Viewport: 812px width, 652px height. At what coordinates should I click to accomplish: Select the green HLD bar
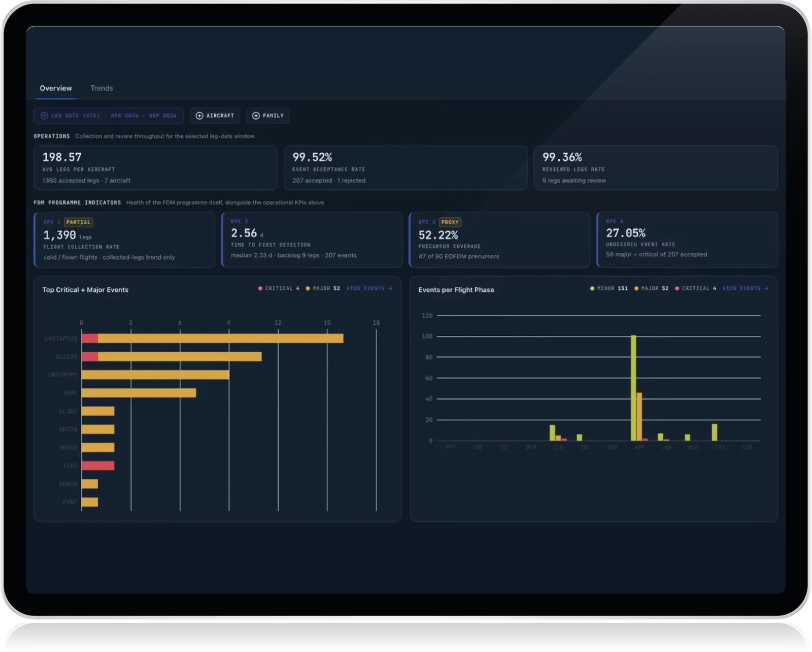[x=688, y=437]
